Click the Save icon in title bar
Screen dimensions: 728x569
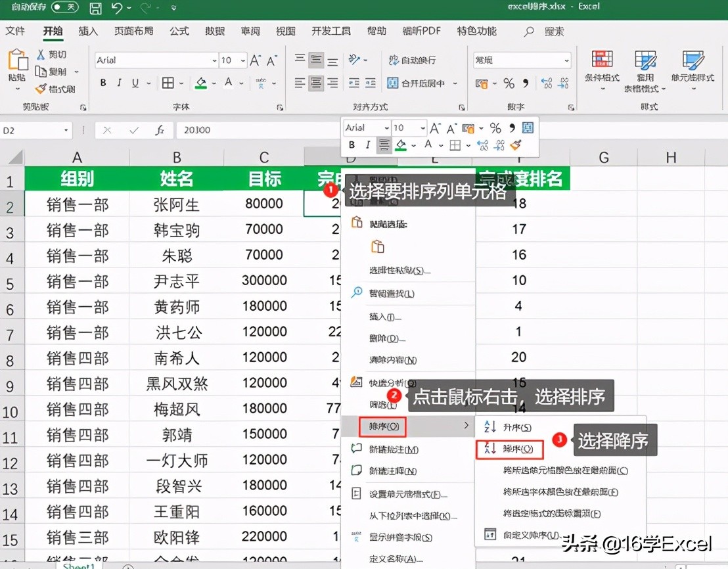tap(96, 7)
